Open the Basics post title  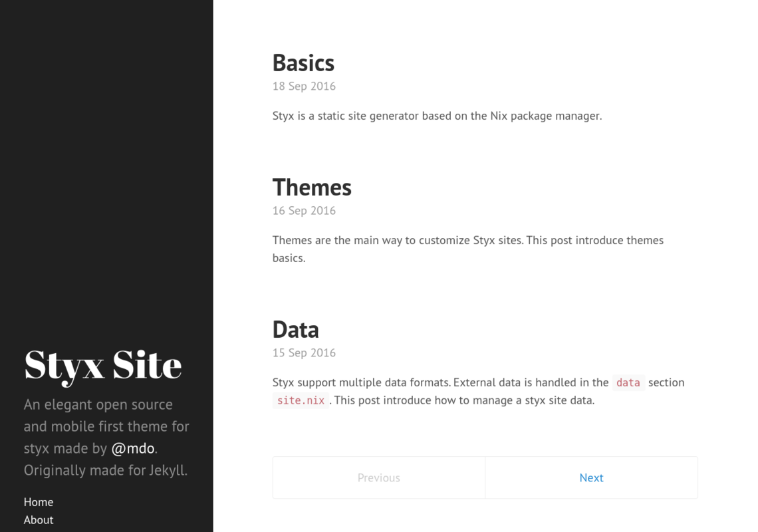point(303,63)
